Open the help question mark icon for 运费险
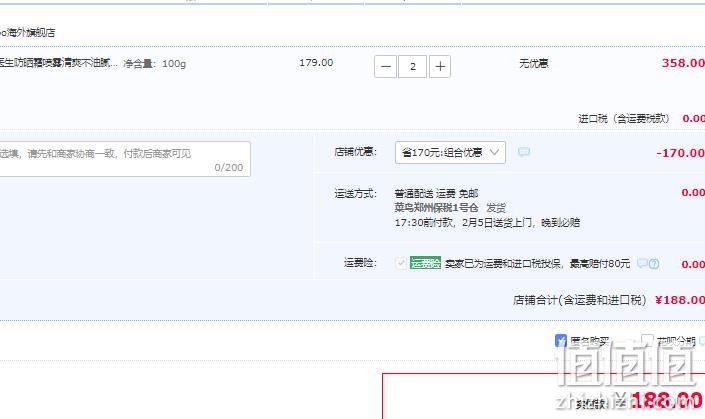This screenshot has width=705, height=419. (654, 264)
